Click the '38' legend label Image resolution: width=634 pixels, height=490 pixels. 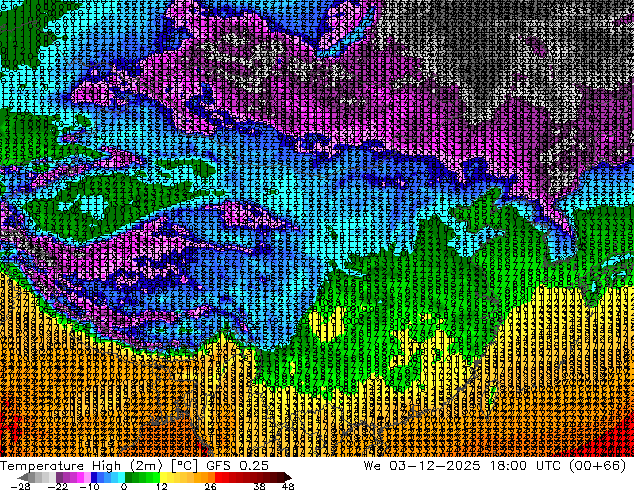click(260, 486)
